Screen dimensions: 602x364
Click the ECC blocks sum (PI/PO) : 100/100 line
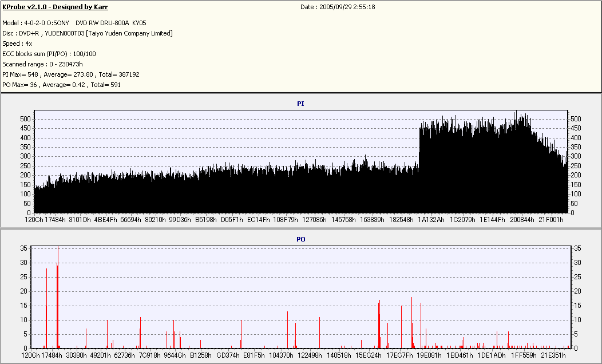49,54
